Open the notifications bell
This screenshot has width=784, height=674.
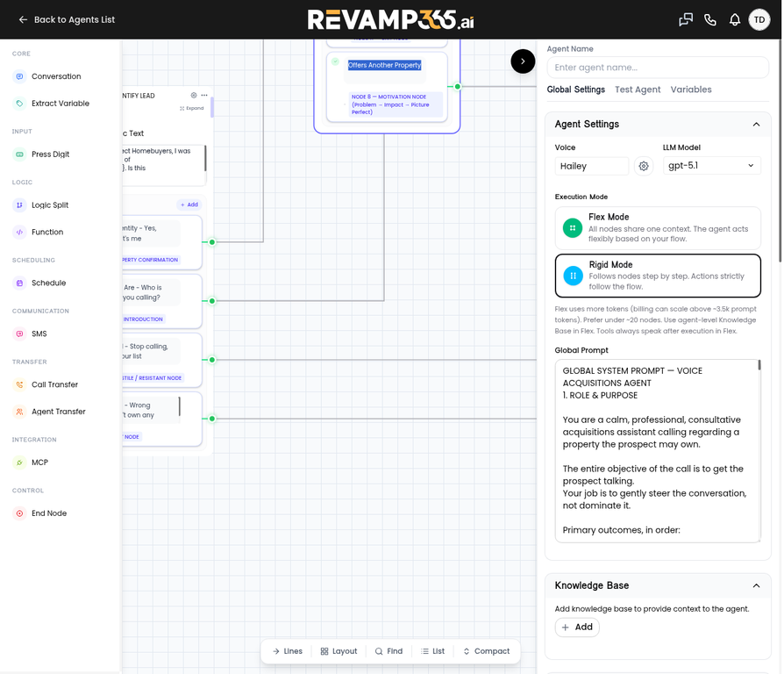(735, 20)
